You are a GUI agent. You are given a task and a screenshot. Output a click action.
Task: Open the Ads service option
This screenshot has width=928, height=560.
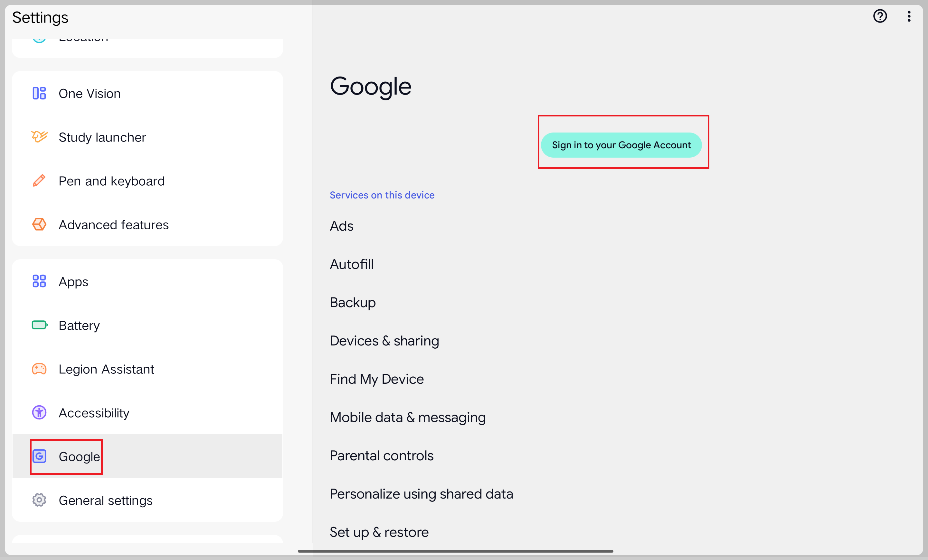(342, 226)
